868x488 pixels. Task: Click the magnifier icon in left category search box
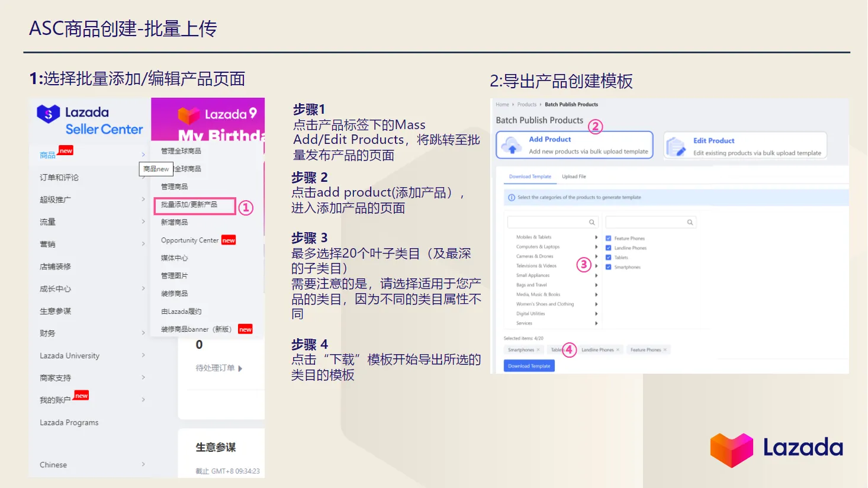coord(591,221)
